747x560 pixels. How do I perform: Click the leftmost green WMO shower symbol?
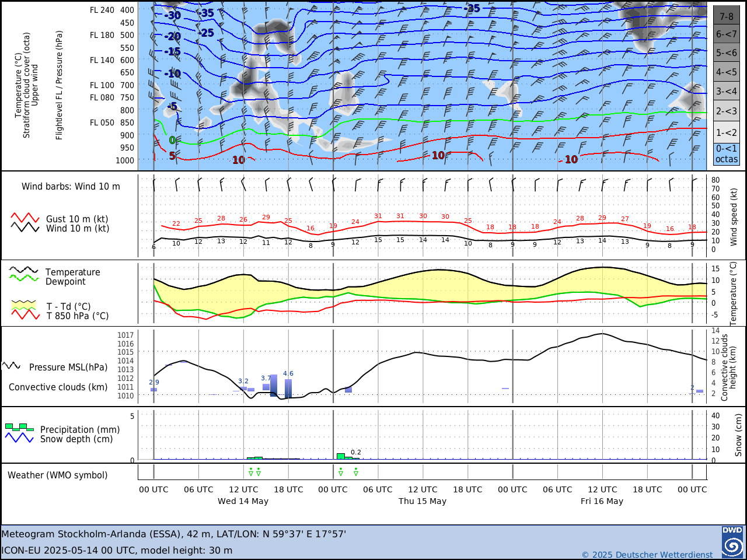pos(251,471)
